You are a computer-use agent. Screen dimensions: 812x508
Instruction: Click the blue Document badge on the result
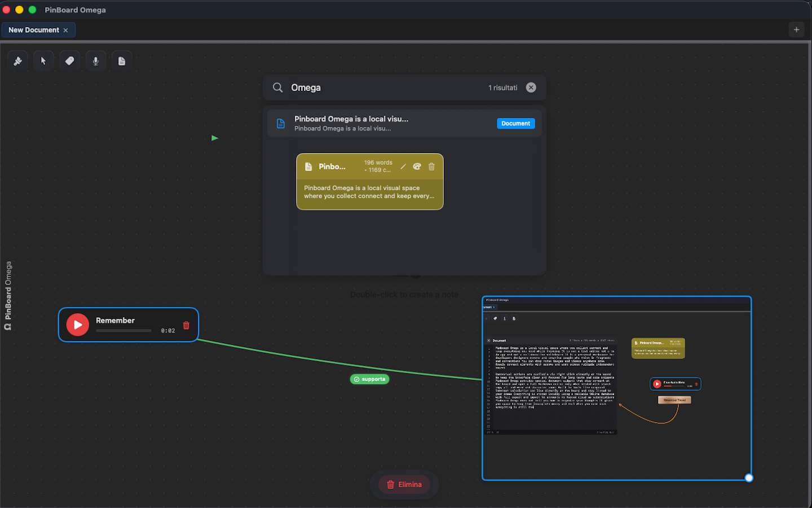515,124
